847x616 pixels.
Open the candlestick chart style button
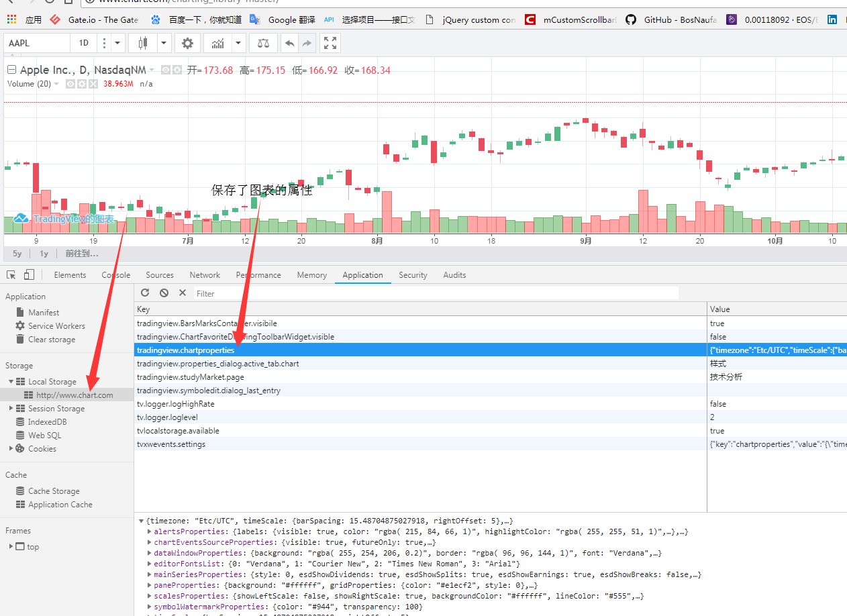point(142,43)
